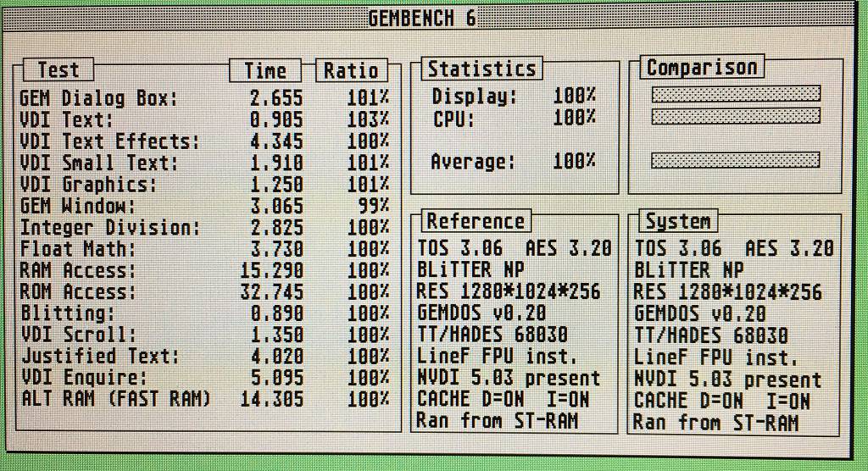Click LineF FPU inst. in System panel
The height and width of the screenshot is (471, 868).
click(716, 357)
